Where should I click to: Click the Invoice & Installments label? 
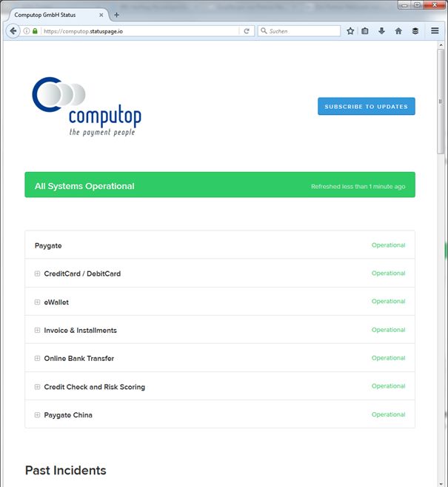81,330
